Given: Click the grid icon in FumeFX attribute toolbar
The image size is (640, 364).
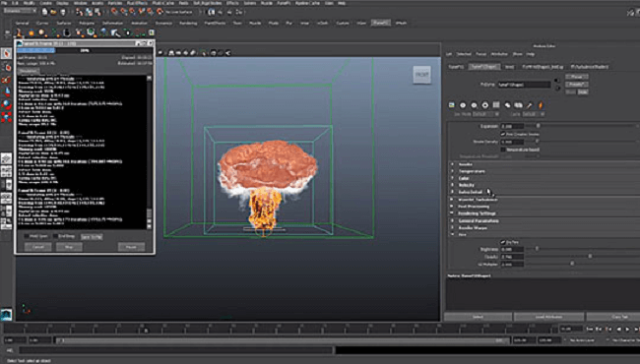Looking at the screenshot, I should [496, 105].
